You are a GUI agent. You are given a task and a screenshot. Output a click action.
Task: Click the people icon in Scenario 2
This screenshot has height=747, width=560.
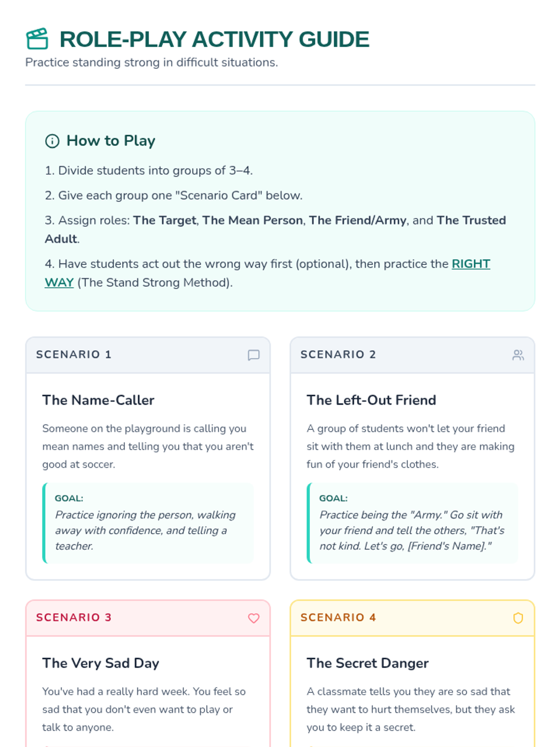point(518,355)
